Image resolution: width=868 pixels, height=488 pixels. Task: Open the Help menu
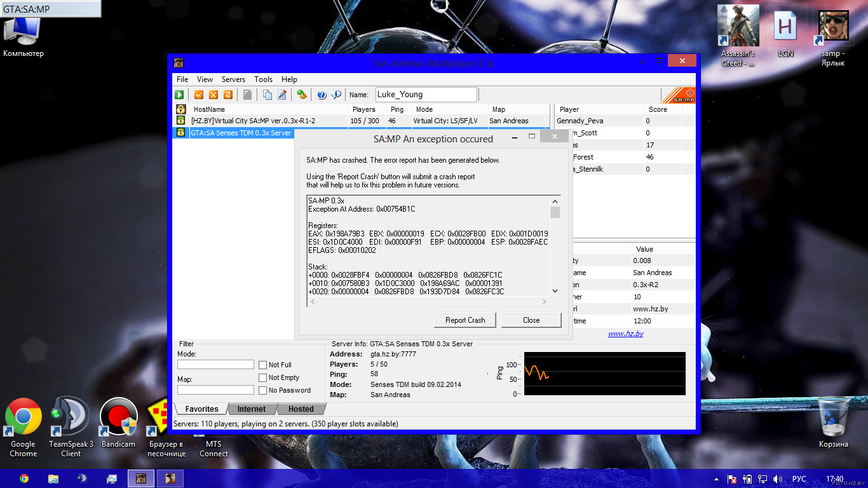tap(289, 79)
